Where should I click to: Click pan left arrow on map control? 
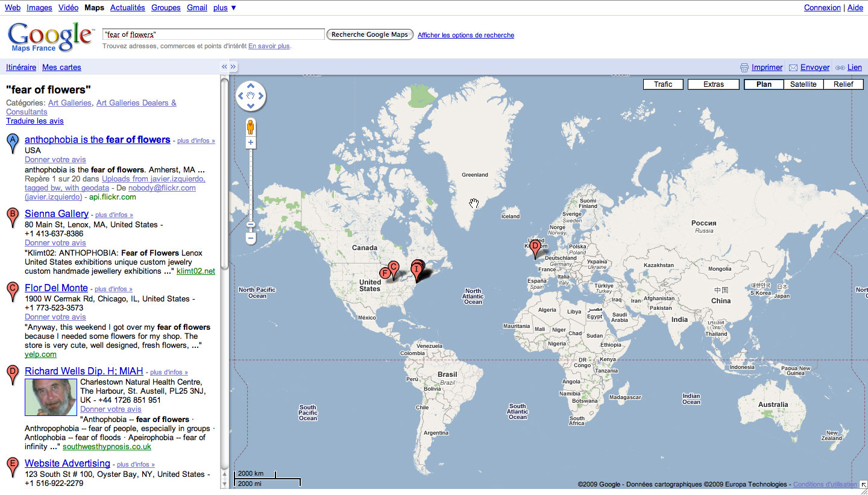[241, 96]
